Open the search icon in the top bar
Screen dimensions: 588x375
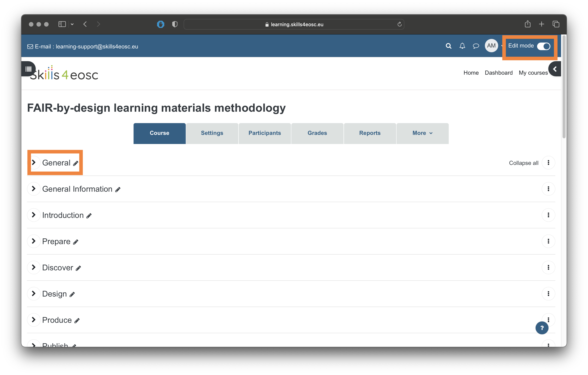coord(448,46)
